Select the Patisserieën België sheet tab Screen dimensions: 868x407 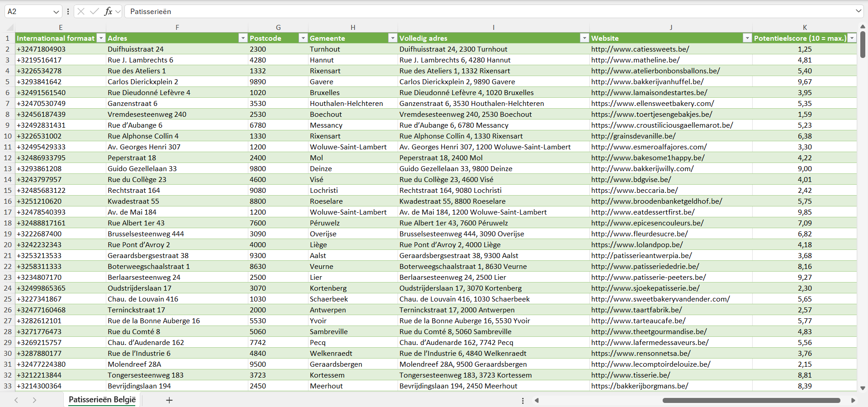pos(102,400)
